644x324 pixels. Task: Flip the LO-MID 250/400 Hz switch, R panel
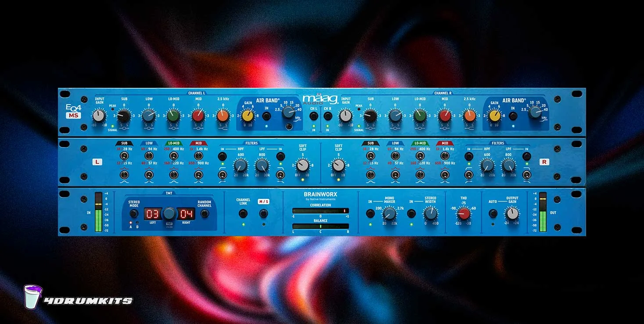[420, 156]
